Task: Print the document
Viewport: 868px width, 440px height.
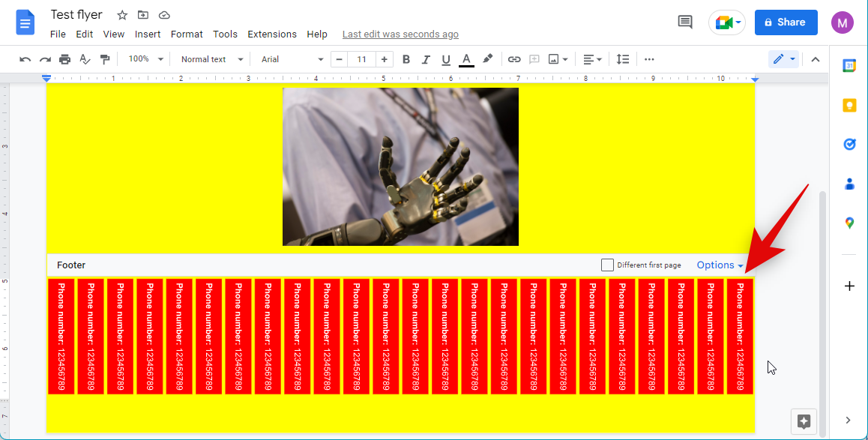Action: coord(64,59)
